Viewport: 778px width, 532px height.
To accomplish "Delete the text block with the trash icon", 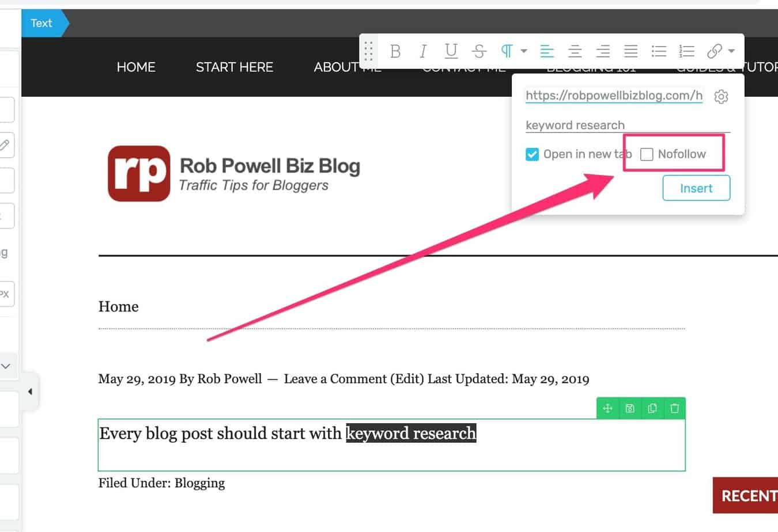I will [x=674, y=408].
